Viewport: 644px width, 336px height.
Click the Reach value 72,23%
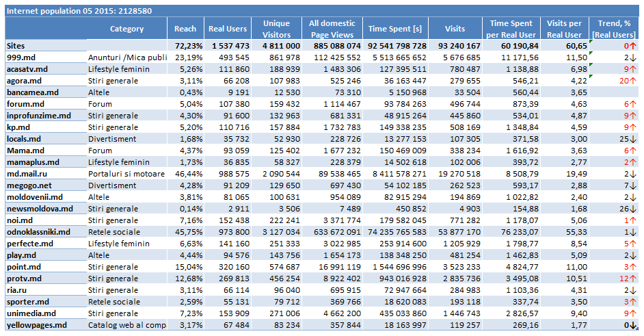189,46
